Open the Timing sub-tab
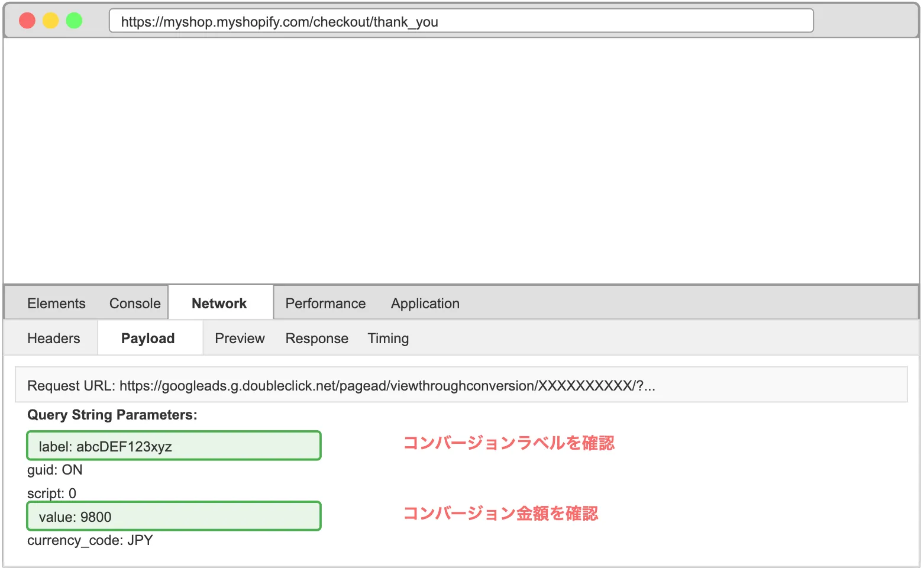 pos(388,338)
